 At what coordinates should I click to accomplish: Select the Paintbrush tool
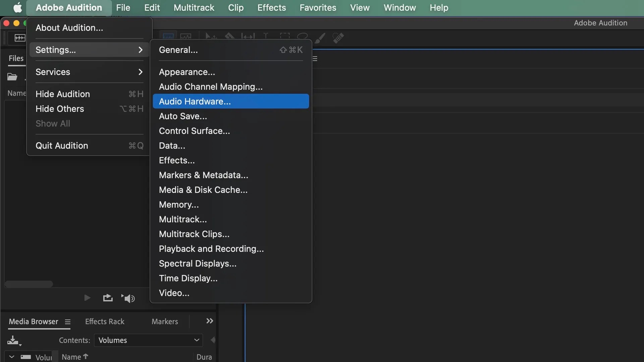point(320,38)
